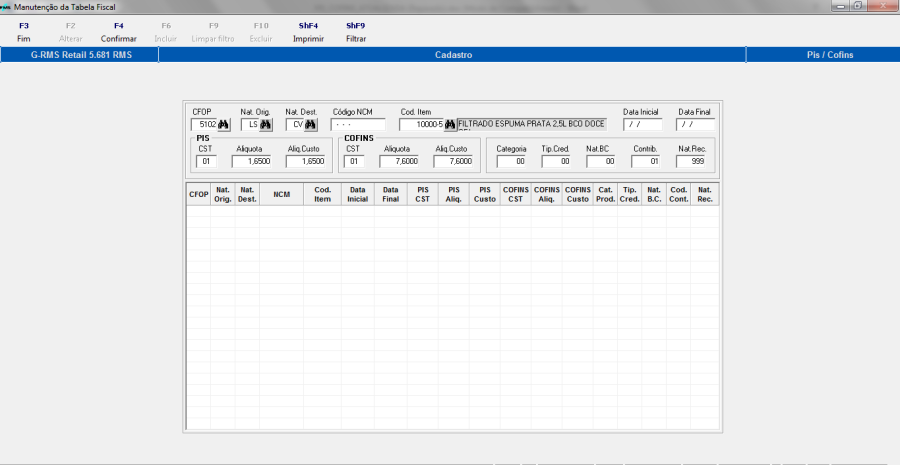Viewport: 900px width, 465px height.
Task: Focus the Código NCM input field
Action: pos(358,125)
